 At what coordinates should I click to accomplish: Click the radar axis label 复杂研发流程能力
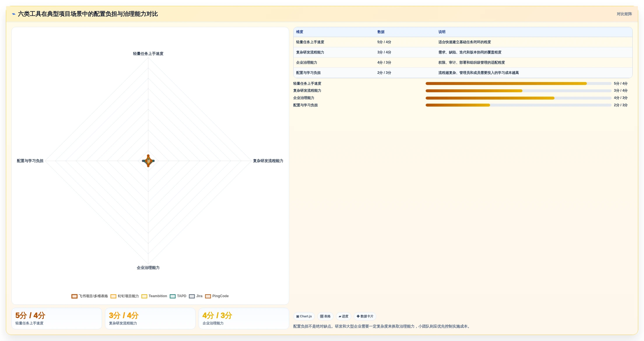tap(268, 161)
